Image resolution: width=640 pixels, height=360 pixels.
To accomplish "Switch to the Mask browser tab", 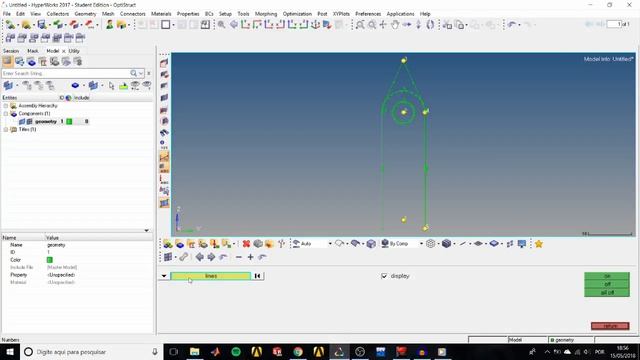I will [x=33, y=51].
